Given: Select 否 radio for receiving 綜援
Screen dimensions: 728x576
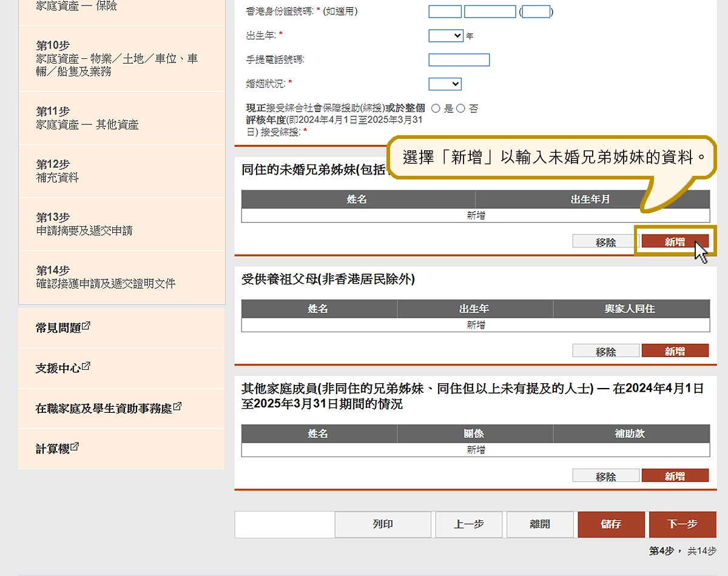Looking at the screenshot, I should point(460,109).
